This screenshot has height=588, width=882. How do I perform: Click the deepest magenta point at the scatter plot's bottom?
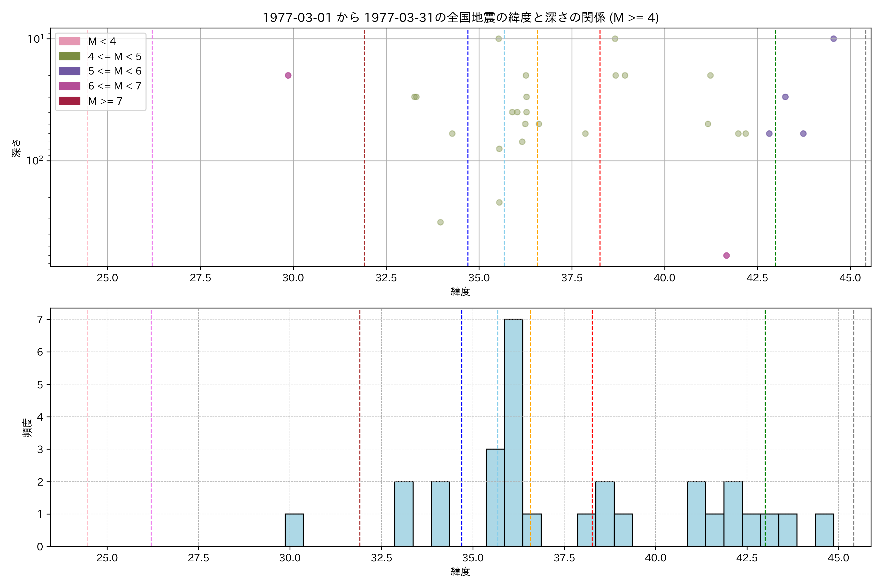click(x=726, y=255)
